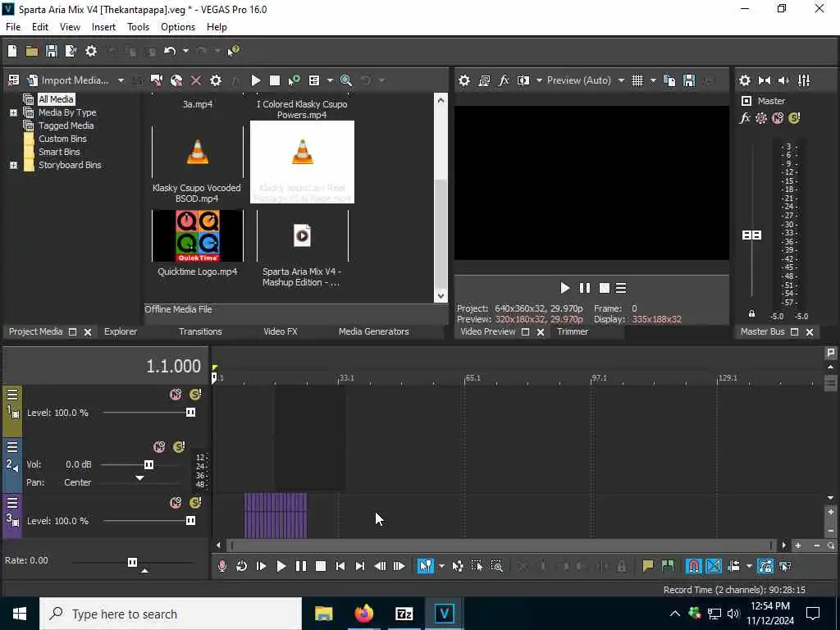
Task: Open mixing console from Master Bus toolbar
Action: click(804, 80)
